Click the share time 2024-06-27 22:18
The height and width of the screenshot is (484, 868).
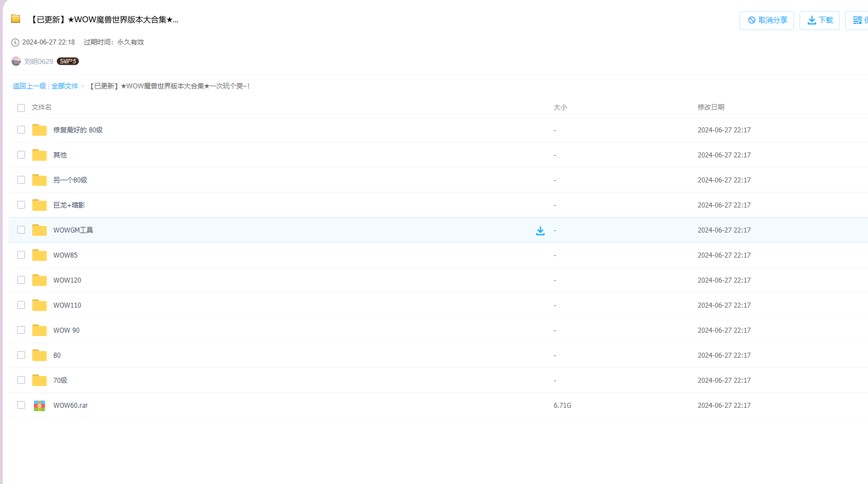pos(48,42)
